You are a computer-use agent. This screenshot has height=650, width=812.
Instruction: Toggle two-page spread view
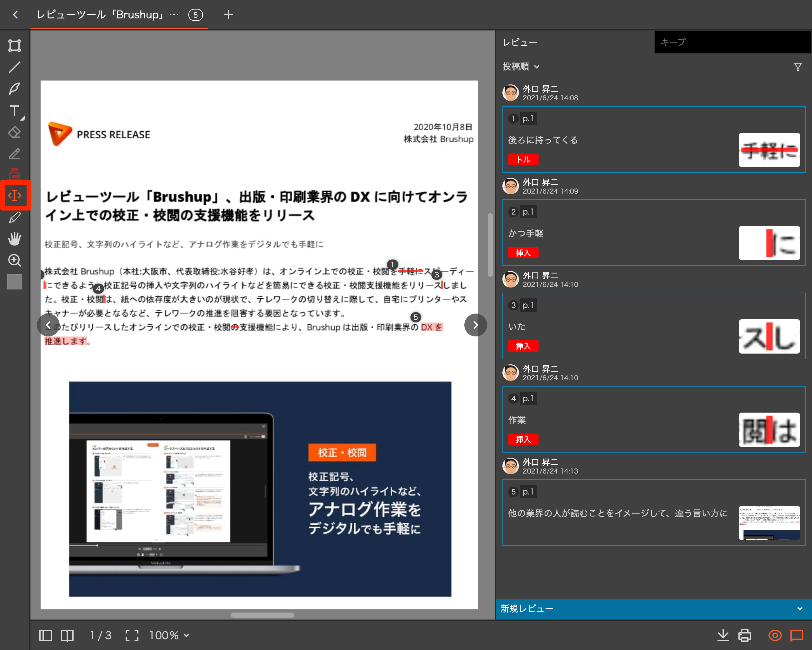(68, 636)
